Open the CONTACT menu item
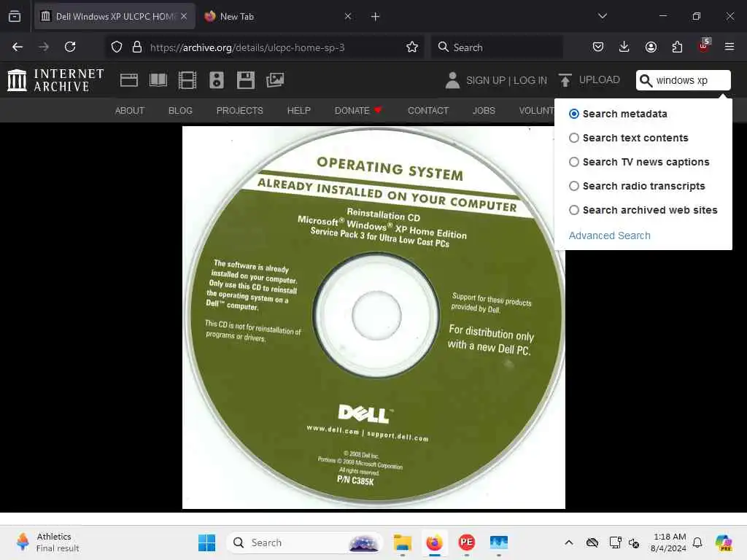The width and height of the screenshot is (747, 560). click(x=427, y=111)
